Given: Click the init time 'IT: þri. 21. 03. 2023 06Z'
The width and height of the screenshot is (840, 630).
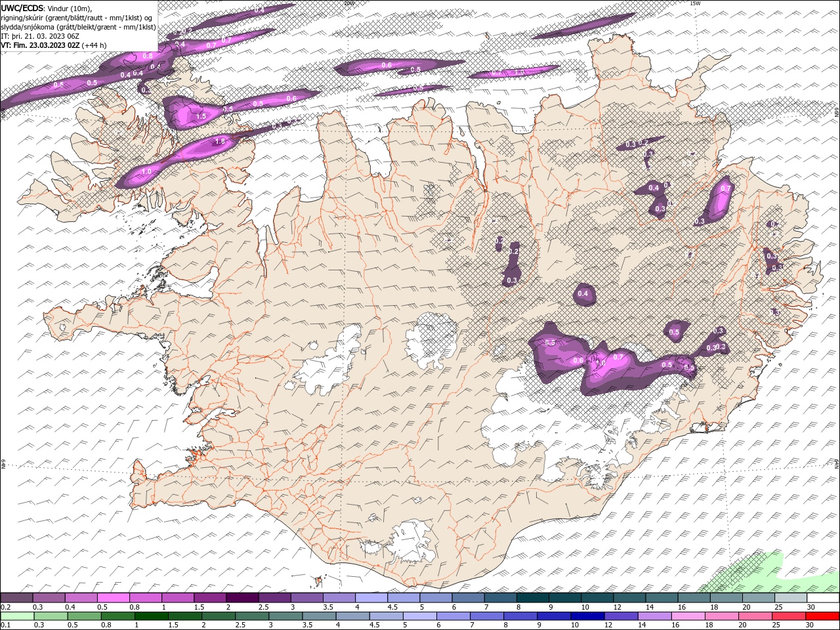Looking at the screenshot, I should (x=39, y=35).
